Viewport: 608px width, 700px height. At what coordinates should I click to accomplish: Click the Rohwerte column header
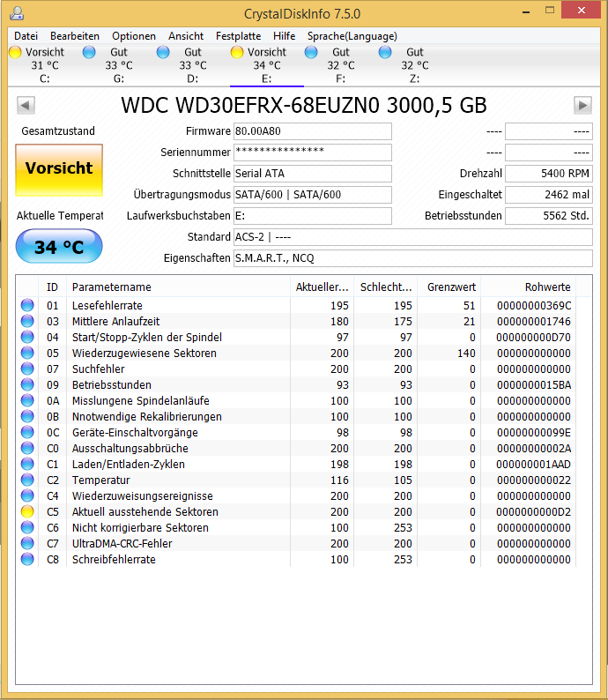click(x=528, y=287)
